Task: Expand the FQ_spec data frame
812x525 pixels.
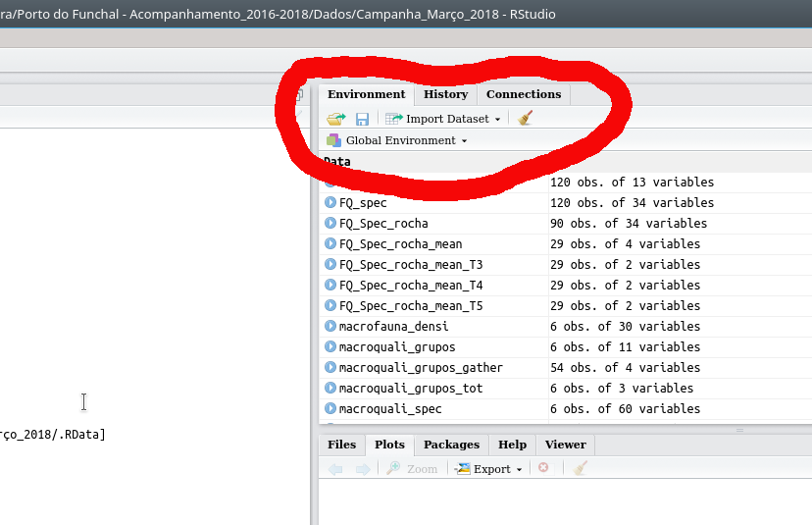Action: [x=330, y=202]
